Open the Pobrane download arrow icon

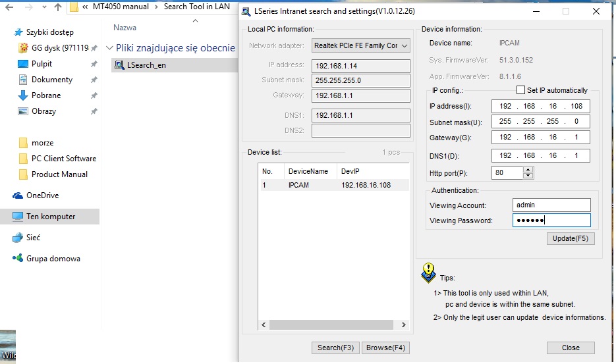pos(23,95)
